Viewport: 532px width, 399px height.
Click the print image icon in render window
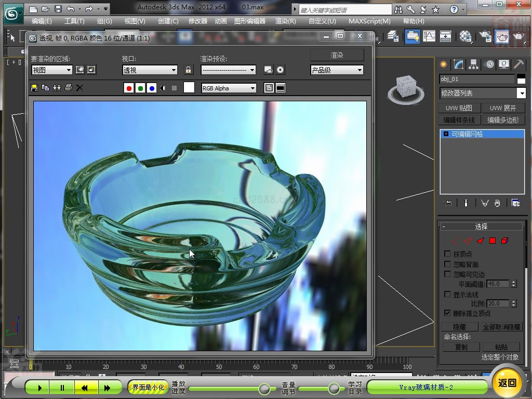(x=68, y=88)
